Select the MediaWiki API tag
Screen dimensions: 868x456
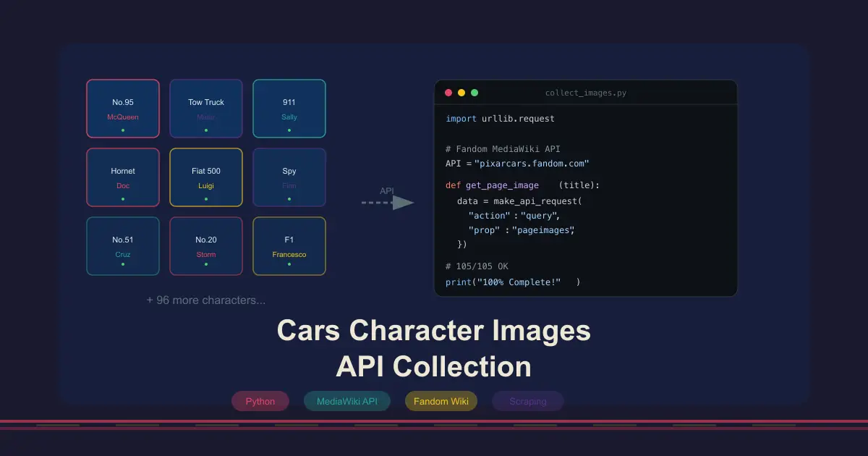pyautogui.click(x=347, y=401)
